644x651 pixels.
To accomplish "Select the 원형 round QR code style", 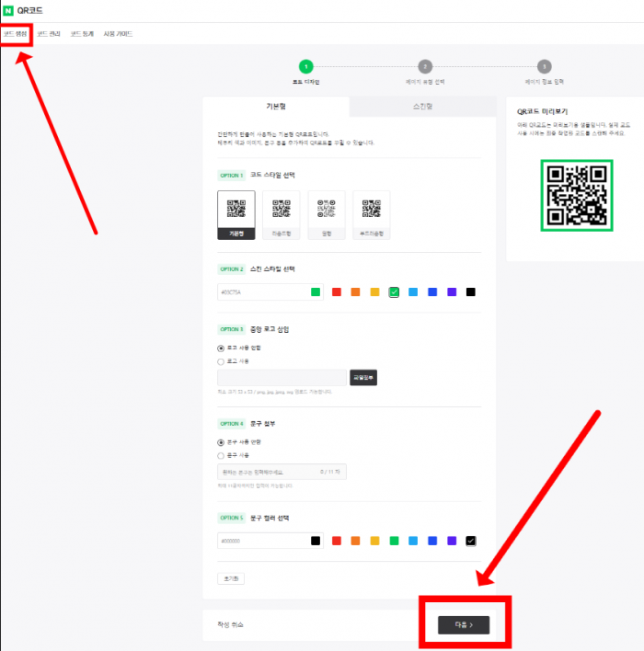I will point(327,214).
